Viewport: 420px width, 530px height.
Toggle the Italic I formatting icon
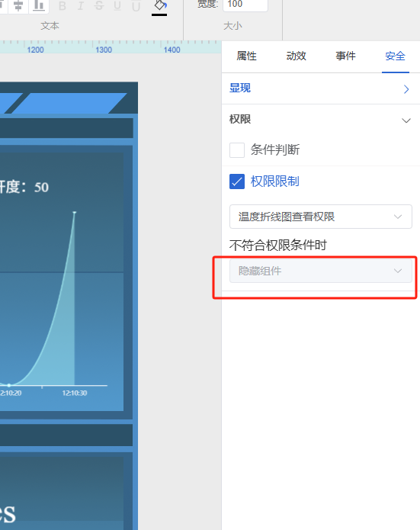pyautogui.click(x=81, y=6)
